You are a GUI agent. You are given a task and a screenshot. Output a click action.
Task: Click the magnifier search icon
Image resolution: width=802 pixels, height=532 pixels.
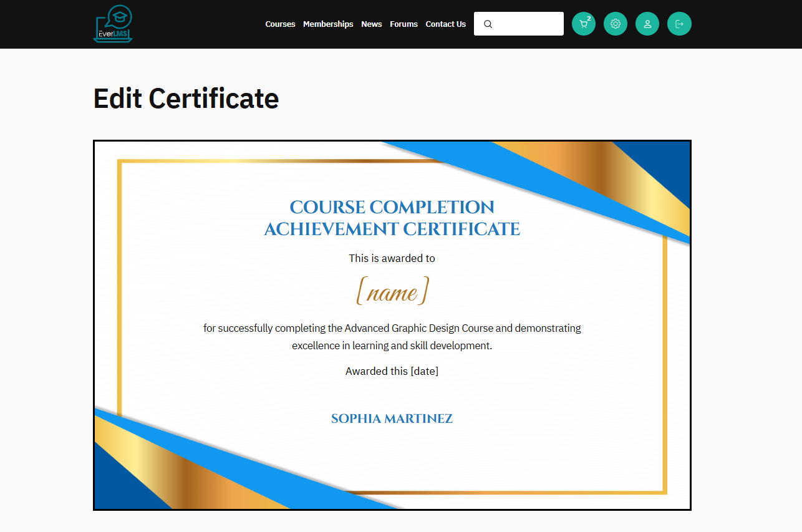coord(488,24)
